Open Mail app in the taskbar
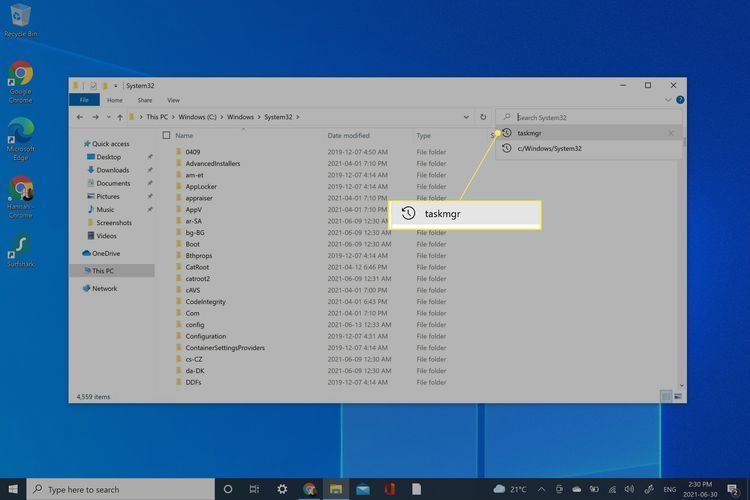 coord(362,489)
